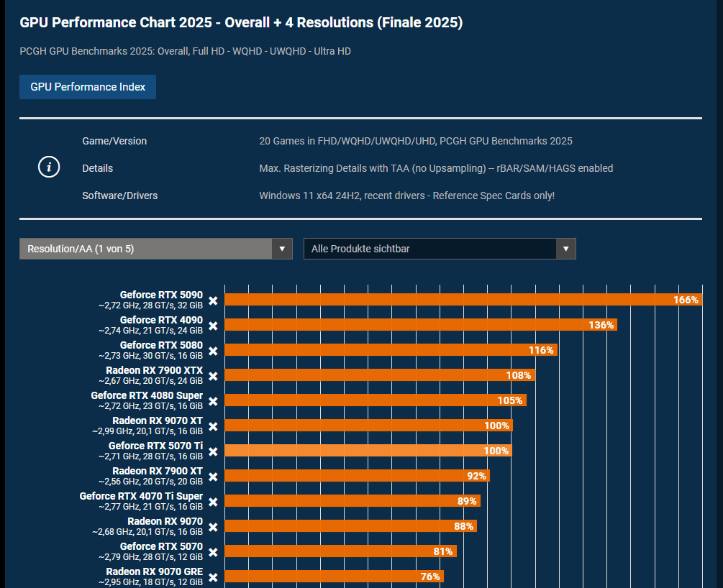
Task: Remove Geforce RTX 5090 with its X icon
Action: 213,300
